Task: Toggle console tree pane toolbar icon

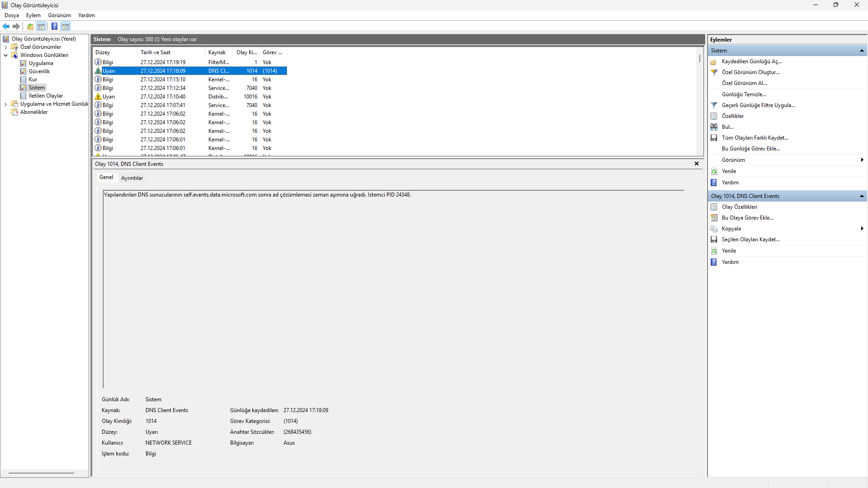Action: 41,27
